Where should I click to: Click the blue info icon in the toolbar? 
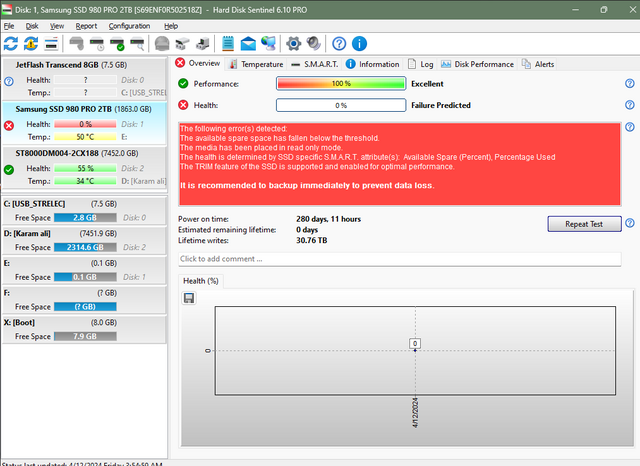[x=359, y=44]
